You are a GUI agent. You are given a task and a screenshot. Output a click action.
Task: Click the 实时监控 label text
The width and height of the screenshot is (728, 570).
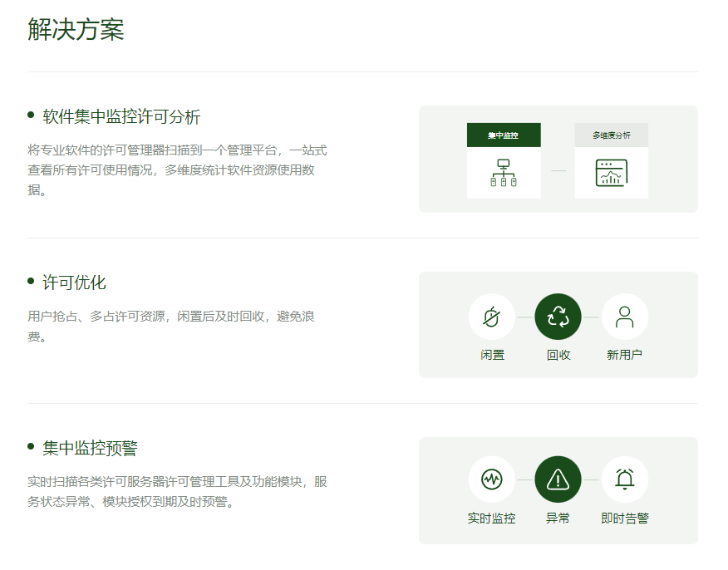(492, 518)
